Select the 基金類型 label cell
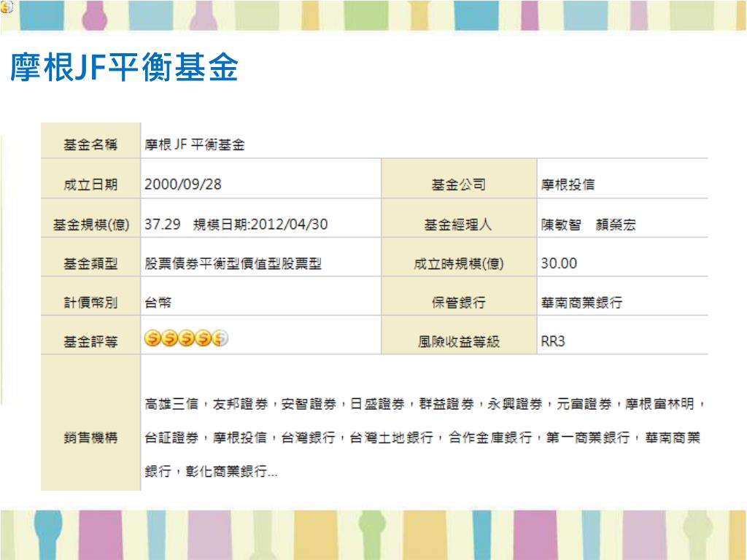Image resolution: width=747 pixels, height=560 pixels. coord(90,257)
